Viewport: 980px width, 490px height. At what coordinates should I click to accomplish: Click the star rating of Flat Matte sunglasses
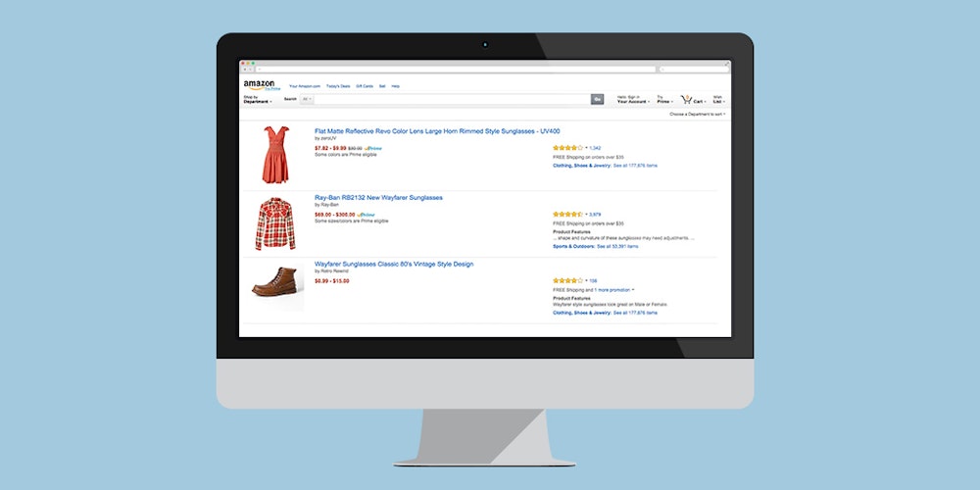click(567, 148)
